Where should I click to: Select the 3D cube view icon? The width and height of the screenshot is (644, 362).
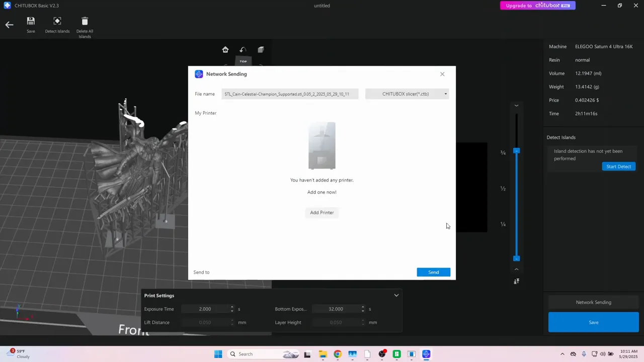[261, 50]
